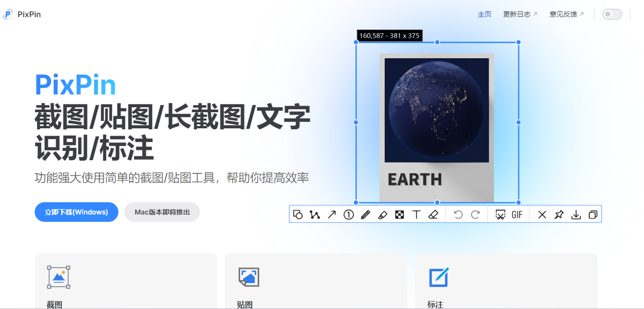Toggle the light/dark theme switch
Image resolution: width=644 pixels, height=309 pixels.
click(612, 14)
